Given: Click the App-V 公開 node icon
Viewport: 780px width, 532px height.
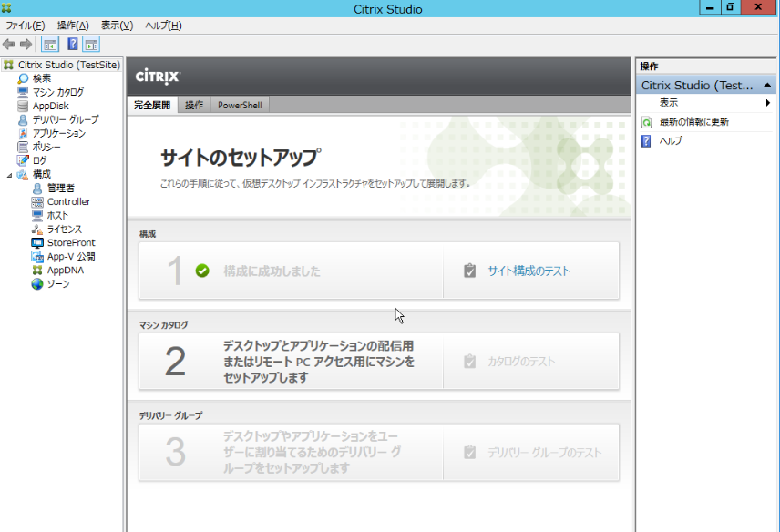Looking at the screenshot, I should click(x=37, y=257).
